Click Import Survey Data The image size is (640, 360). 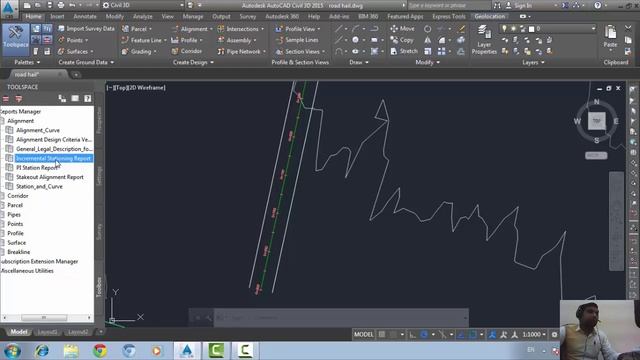click(x=86, y=29)
